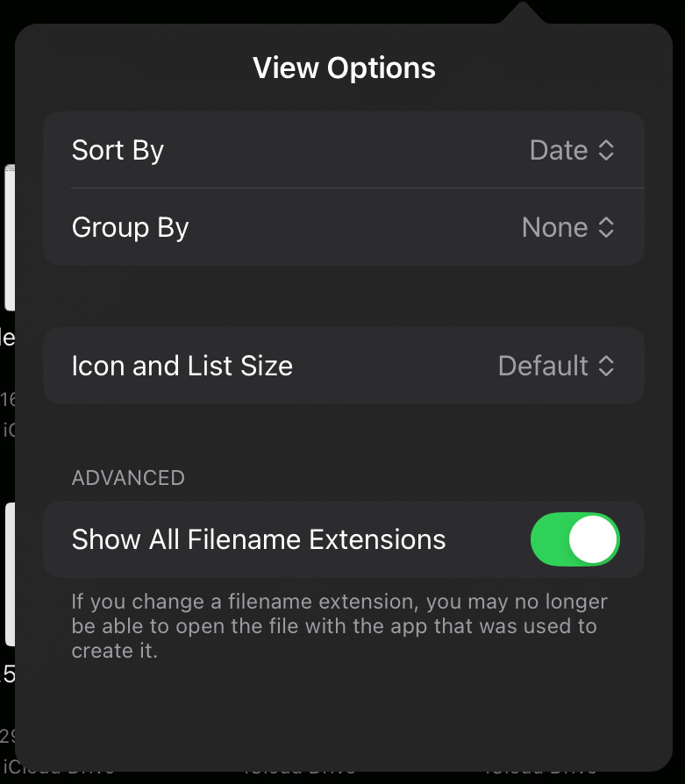Turn off Show All Filename Extensions switch
Screen dimensions: 685x784
click(574, 539)
